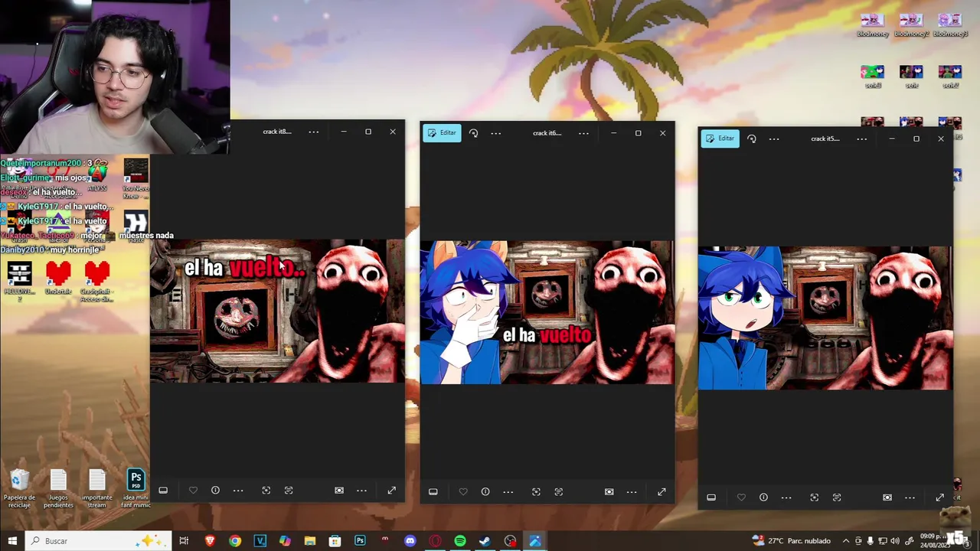Click Editar in the middle crack it6 window

[442, 133]
